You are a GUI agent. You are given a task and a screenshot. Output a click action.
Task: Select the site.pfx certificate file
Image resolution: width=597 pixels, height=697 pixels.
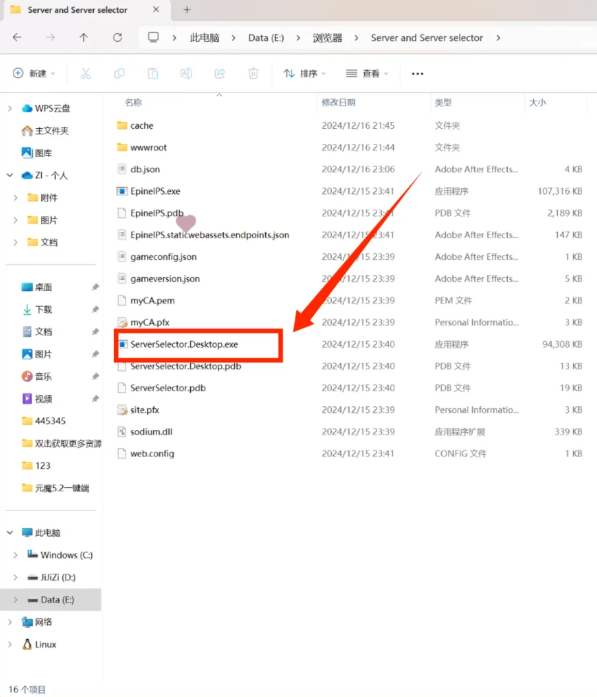(144, 410)
